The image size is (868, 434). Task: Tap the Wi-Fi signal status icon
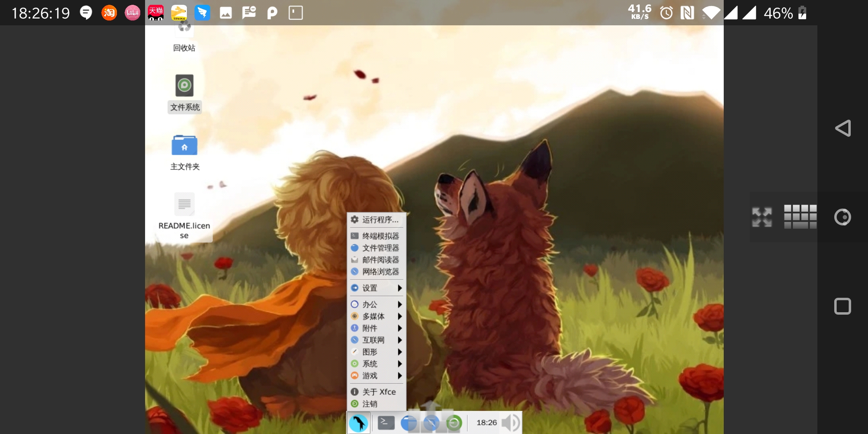click(x=711, y=13)
